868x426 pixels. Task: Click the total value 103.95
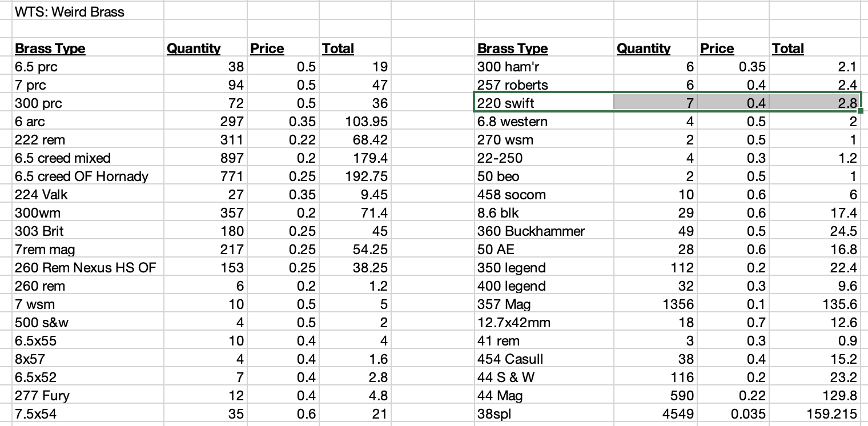tap(367, 122)
